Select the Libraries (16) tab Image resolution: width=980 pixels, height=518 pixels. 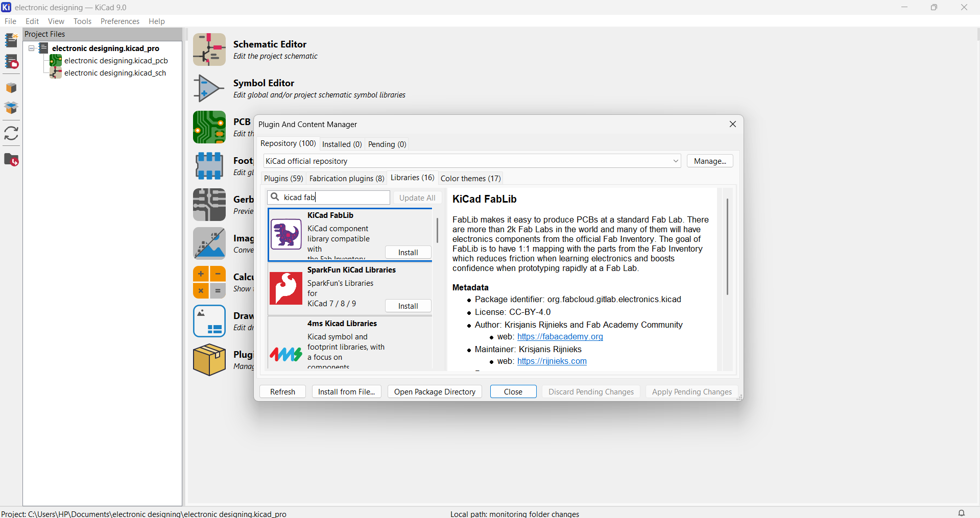click(413, 178)
